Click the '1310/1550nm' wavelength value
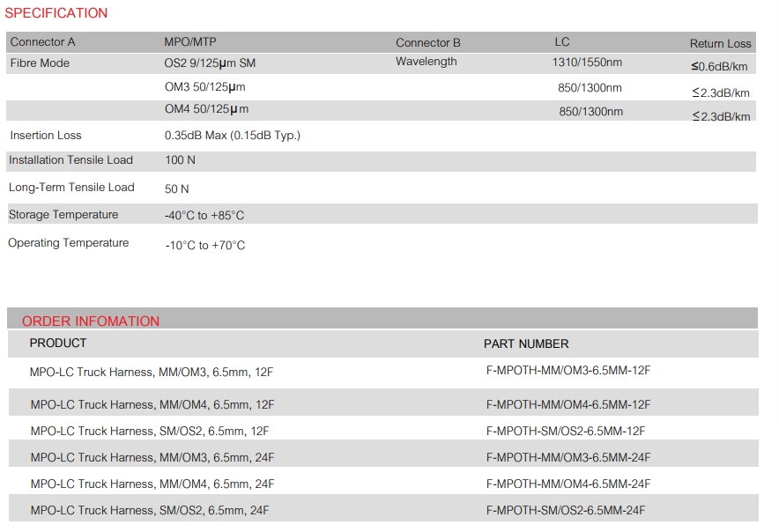This screenshot has height=532, width=779. pyautogui.click(x=587, y=63)
